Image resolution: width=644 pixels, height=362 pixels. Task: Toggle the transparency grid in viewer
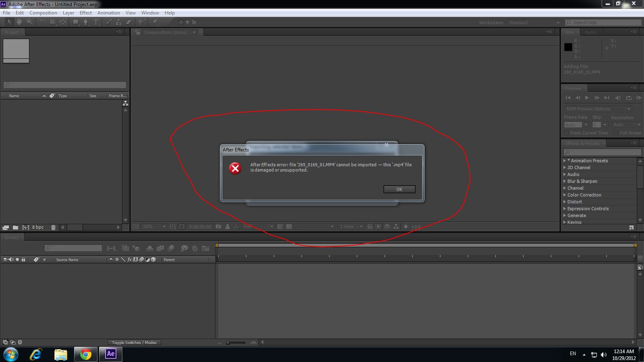click(x=289, y=227)
